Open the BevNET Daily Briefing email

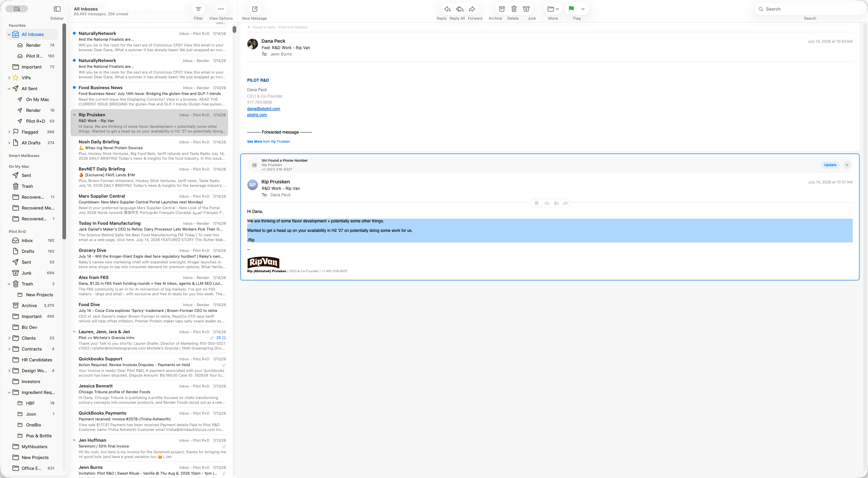149,177
